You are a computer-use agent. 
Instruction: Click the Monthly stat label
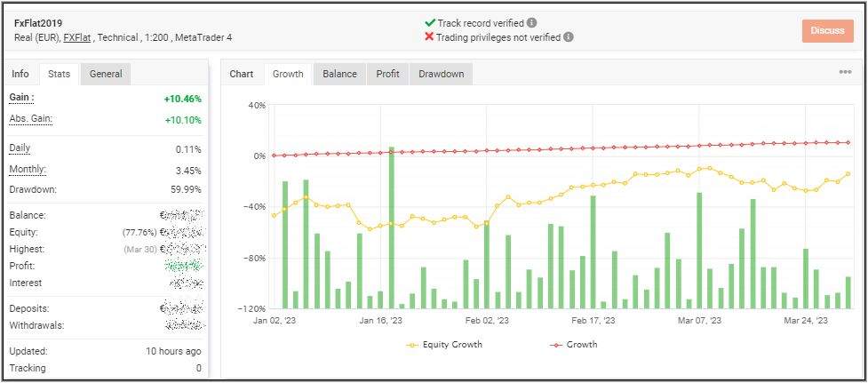coord(28,169)
